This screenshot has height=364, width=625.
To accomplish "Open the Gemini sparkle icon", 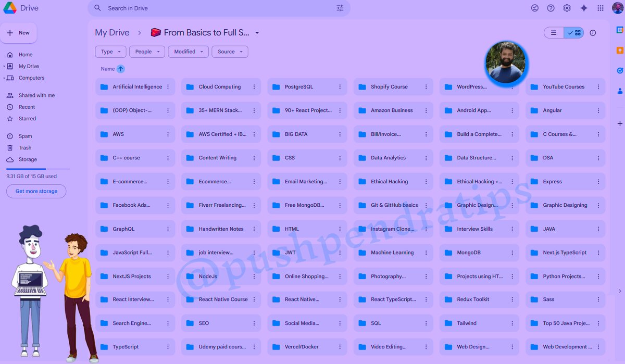I will (x=584, y=8).
